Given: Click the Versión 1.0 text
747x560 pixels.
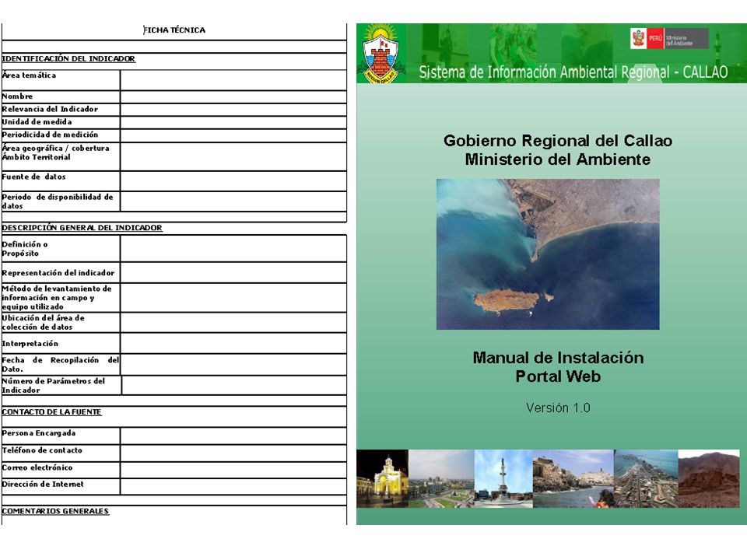Looking at the screenshot, I should 558,408.
